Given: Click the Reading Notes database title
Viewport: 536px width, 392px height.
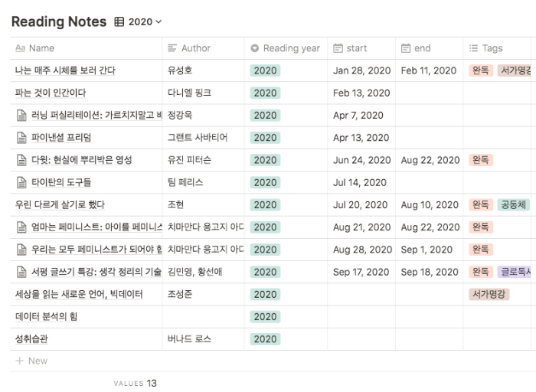Looking at the screenshot, I should [x=59, y=21].
